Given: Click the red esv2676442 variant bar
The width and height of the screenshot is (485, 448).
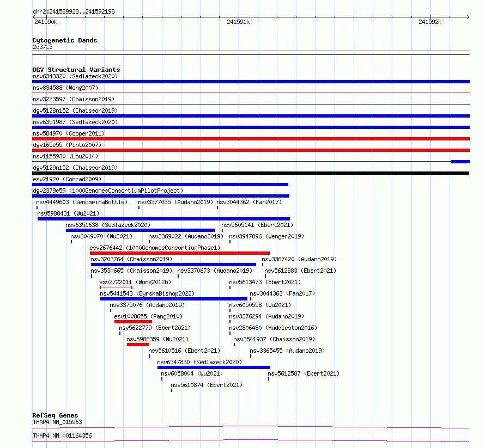Looking at the screenshot, I should (x=180, y=253).
